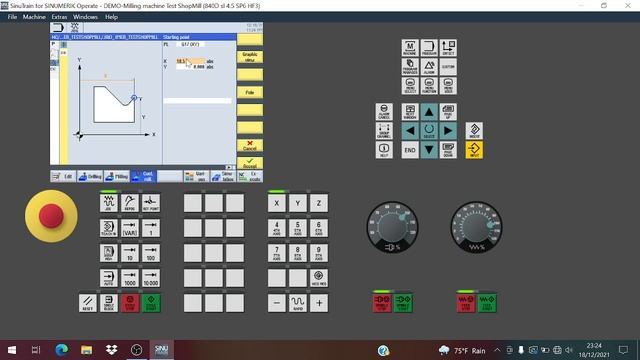640x360 pixels.
Task: Click the yellow Input key
Action: [474, 150]
